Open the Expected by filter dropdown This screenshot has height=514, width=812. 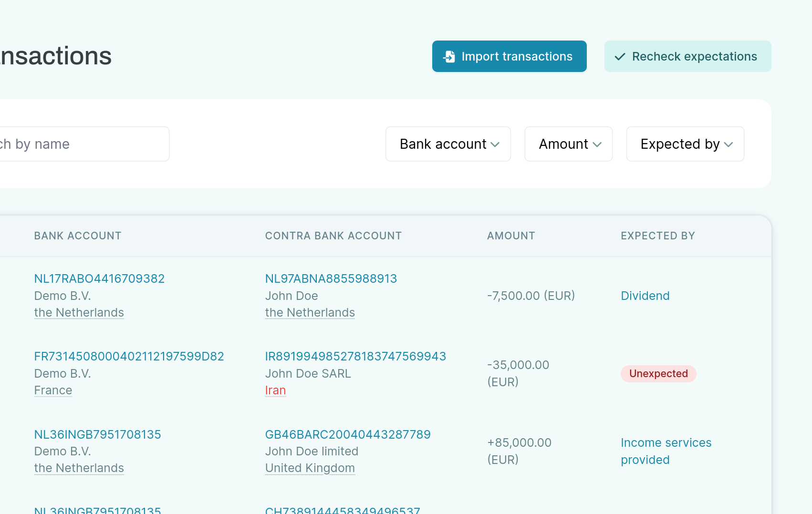pyautogui.click(x=685, y=144)
